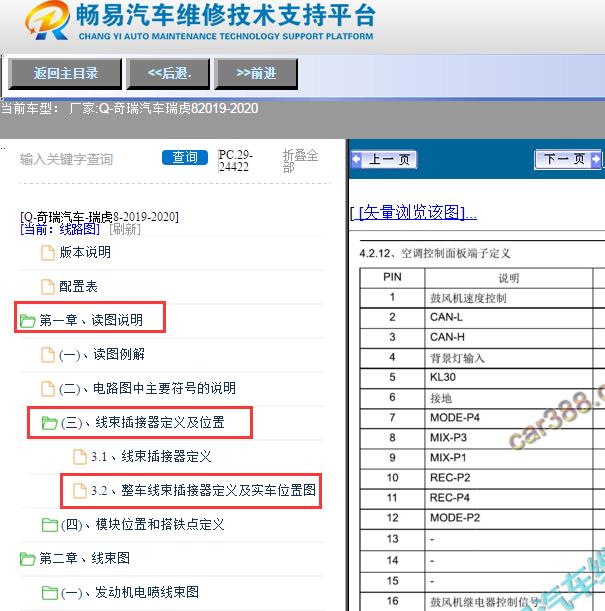
Task: Expand (四)、模块位置和搭铁点定义 folder
Action: 143,524
